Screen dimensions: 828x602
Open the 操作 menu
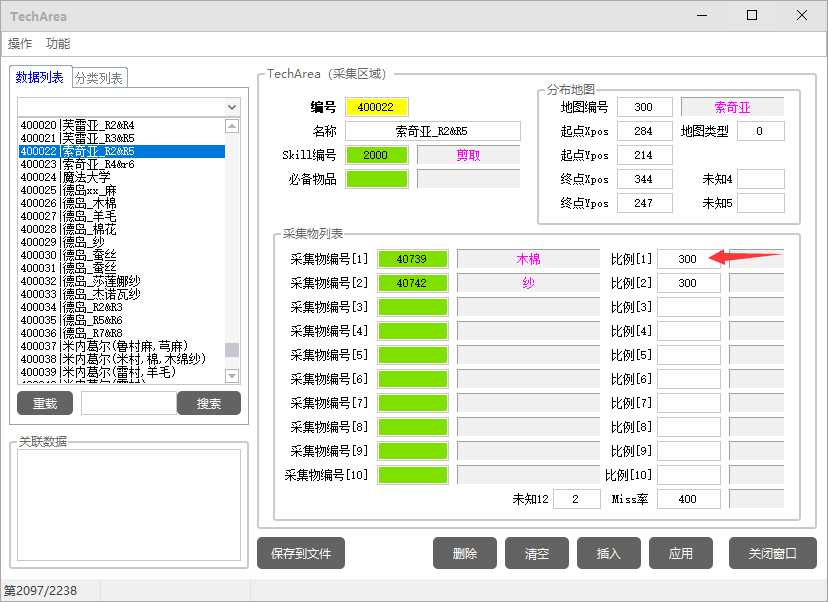20,44
